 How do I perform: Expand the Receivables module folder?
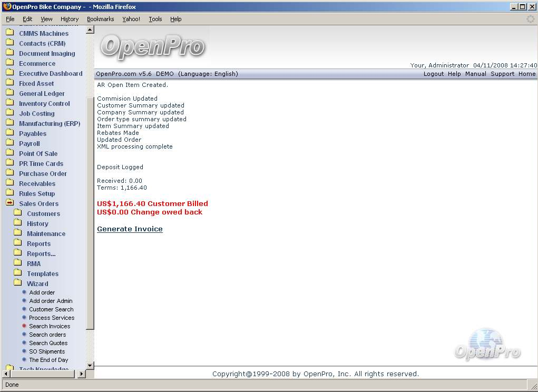[37, 183]
